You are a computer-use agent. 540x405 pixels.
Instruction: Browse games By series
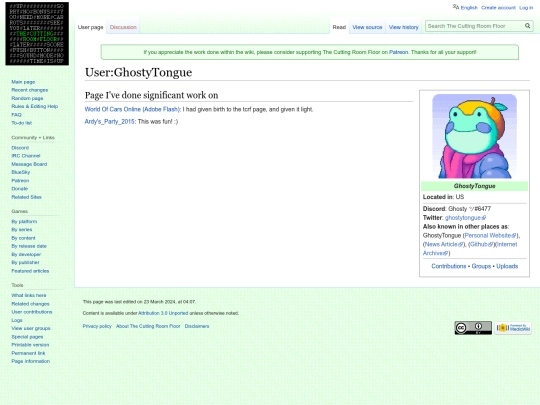pyautogui.click(x=22, y=230)
